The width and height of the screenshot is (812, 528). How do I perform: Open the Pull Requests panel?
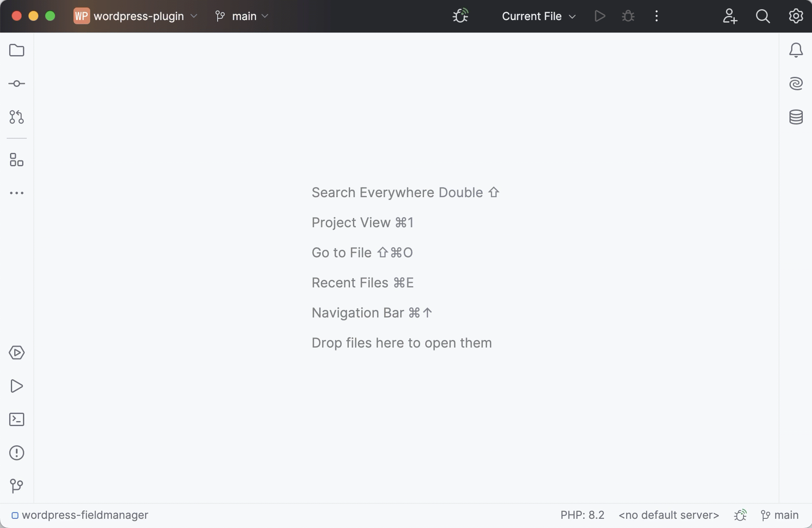[16, 117]
